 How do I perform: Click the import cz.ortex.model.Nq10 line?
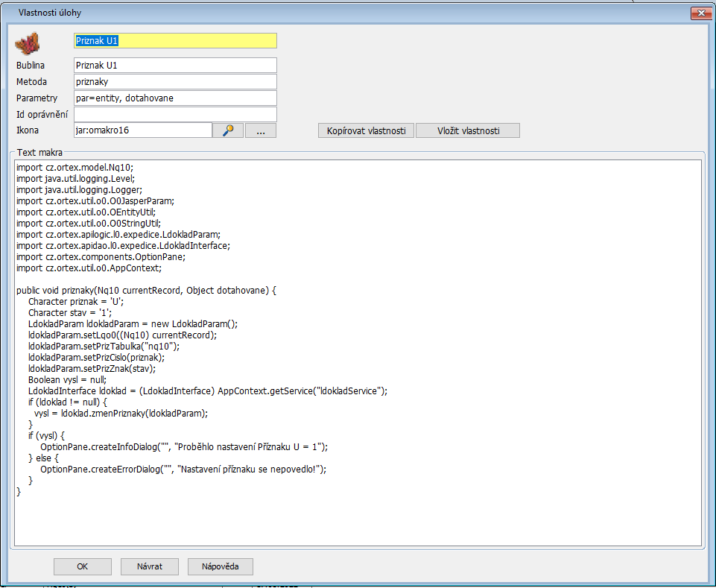coord(75,168)
